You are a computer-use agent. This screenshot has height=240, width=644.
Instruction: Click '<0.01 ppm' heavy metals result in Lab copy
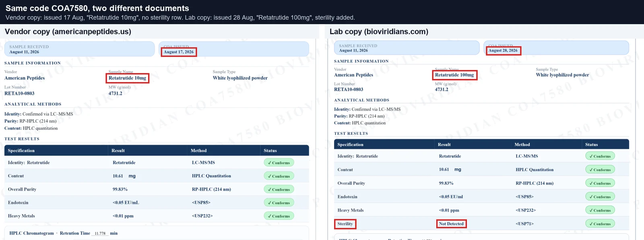[x=449, y=210]
